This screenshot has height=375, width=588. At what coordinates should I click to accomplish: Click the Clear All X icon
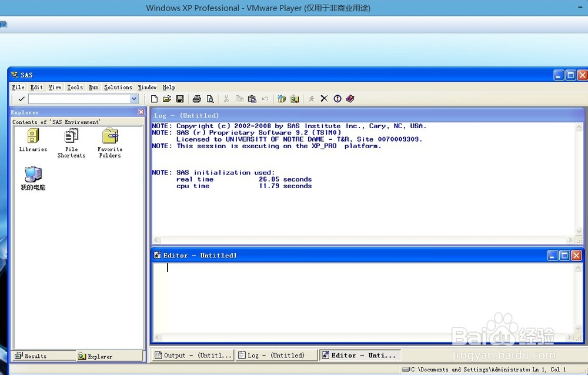(325, 99)
